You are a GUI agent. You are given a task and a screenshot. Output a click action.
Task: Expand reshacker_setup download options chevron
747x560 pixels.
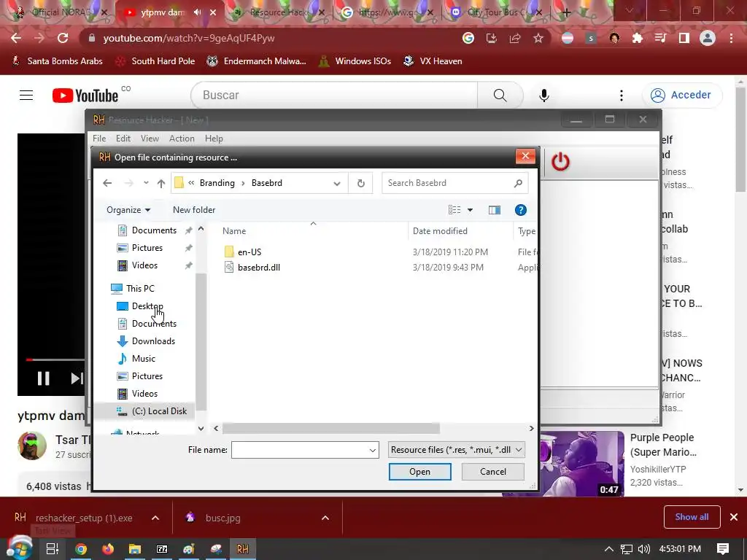pyautogui.click(x=155, y=518)
